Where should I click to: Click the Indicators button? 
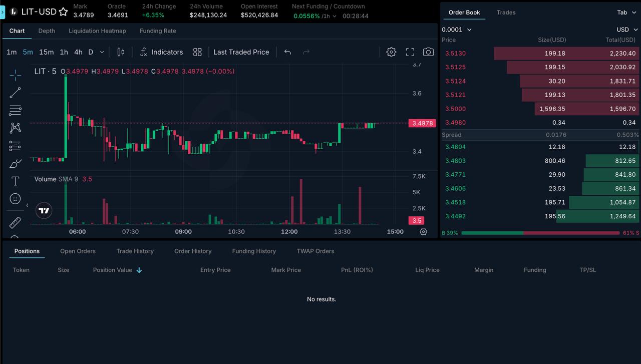pyautogui.click(x=161, y=52)
